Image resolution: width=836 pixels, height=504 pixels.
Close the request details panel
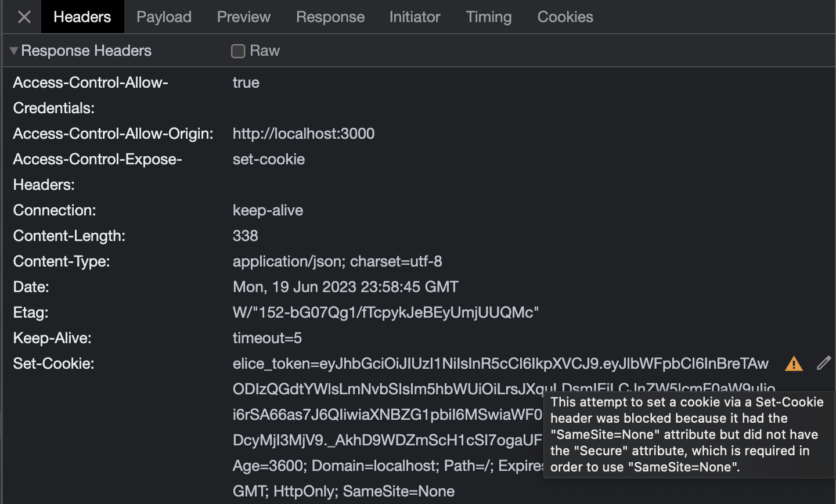pyautogui.click(x=24, y=17)
